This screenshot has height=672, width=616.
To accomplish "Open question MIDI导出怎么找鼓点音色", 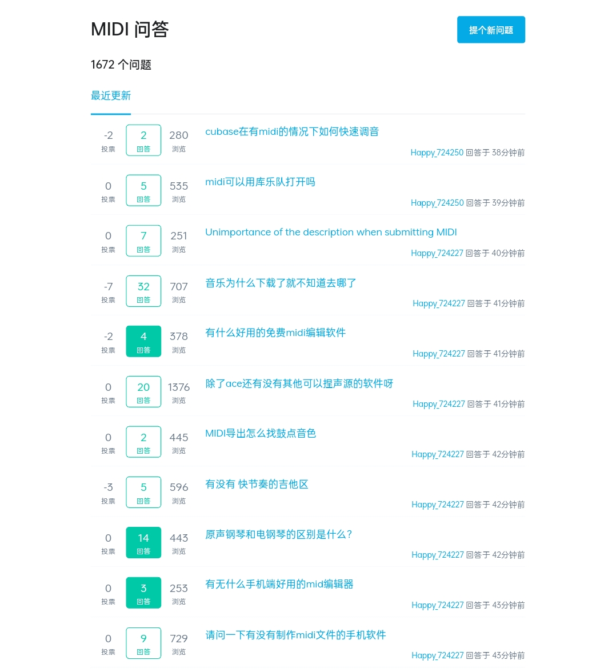I will click(x=261, y=434).
